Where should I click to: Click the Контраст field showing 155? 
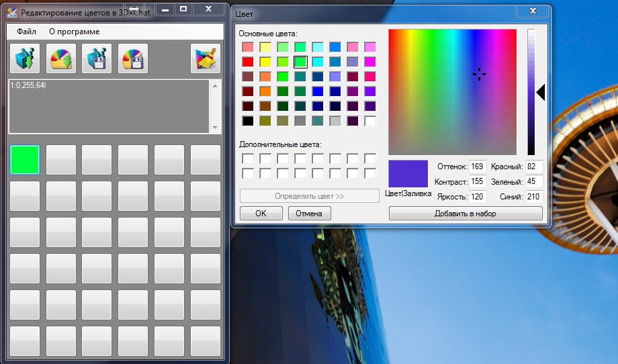click(x=478, y=181)
